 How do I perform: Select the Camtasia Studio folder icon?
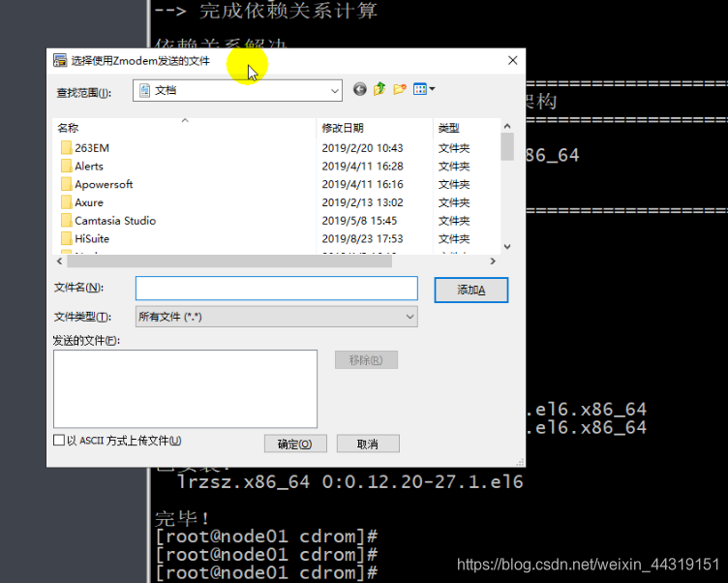[x=67, y=221]
